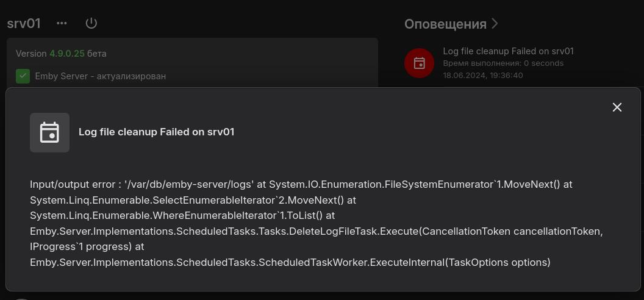Click the dialog title 'Log file cleanup Failed on srv01'
This screenshot has width=644, height=300.
click(x=156, y=132)
